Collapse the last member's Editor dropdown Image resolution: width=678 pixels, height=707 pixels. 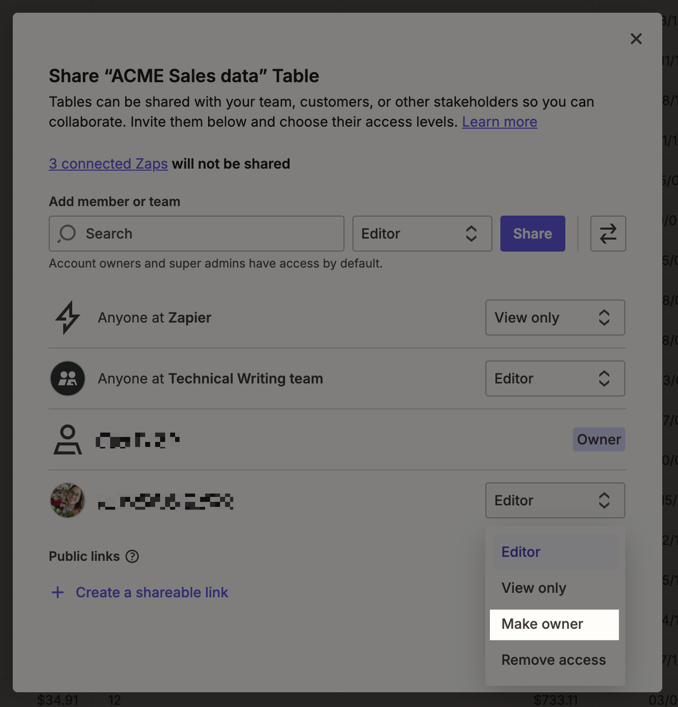click(x=555, y=501)
